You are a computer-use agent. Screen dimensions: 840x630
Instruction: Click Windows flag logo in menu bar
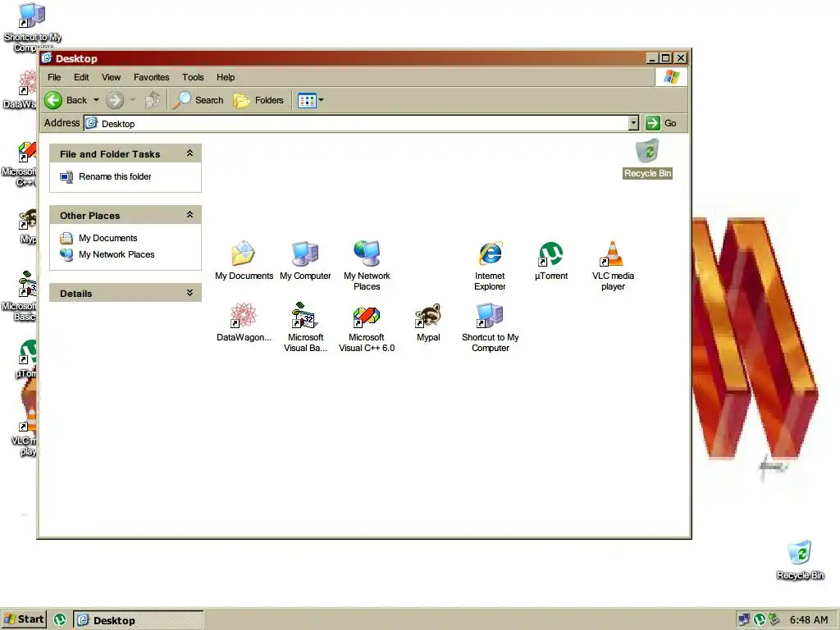tap(671, 77)
